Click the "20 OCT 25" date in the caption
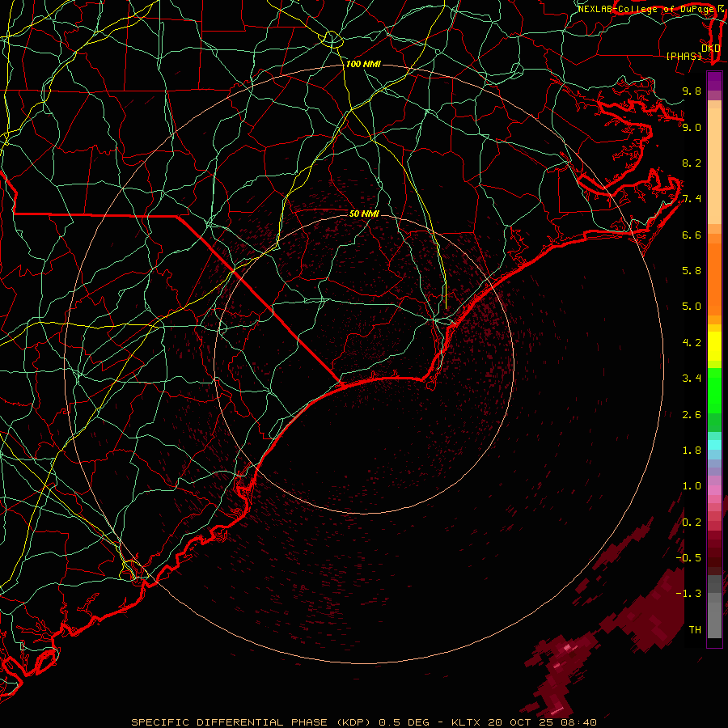728x728 pixels. 519,722
